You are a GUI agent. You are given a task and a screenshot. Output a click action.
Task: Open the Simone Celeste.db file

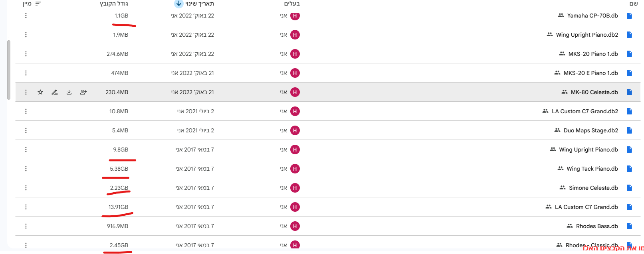click(593, 188)
